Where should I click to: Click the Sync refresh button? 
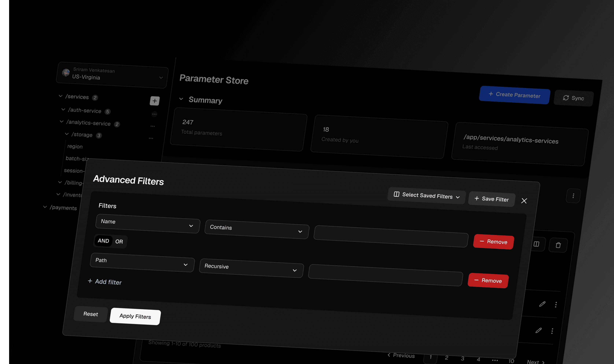pos(574,98)
